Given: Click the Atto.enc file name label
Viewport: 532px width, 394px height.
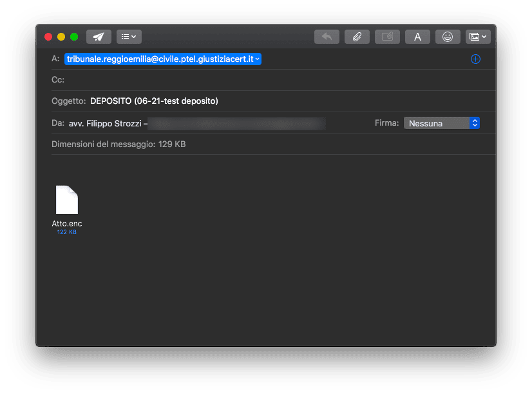Looking at the screenshot, I should point(67,224).
